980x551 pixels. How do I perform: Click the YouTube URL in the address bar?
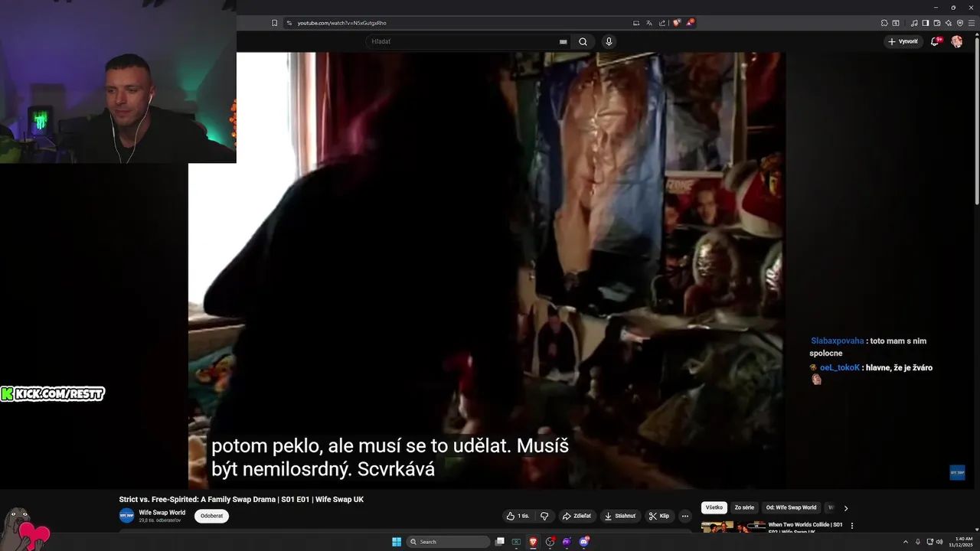click(x=341, y=23)
